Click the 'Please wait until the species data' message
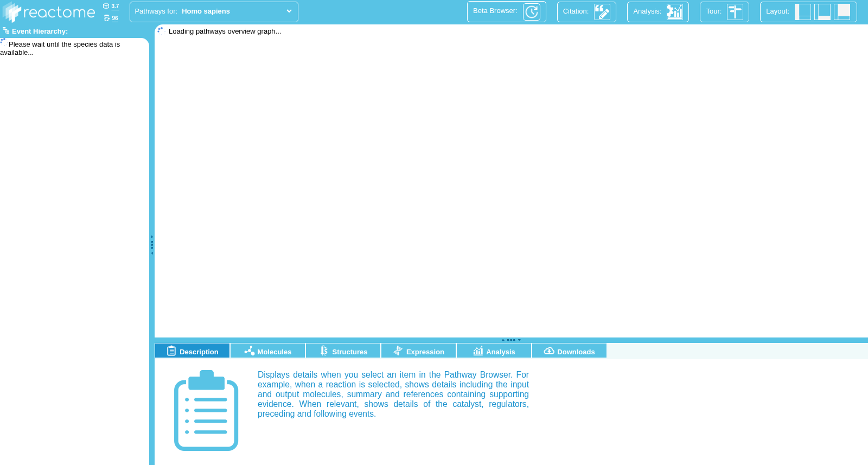The height and width of the screenshot is (465, 868). pyautogui.click(x=60, y=48)
